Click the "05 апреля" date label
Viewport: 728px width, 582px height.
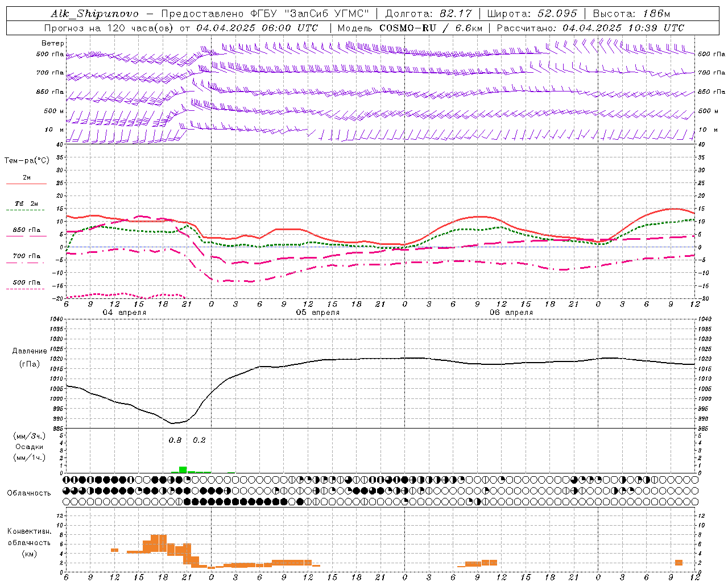click(x=317, y=313)
